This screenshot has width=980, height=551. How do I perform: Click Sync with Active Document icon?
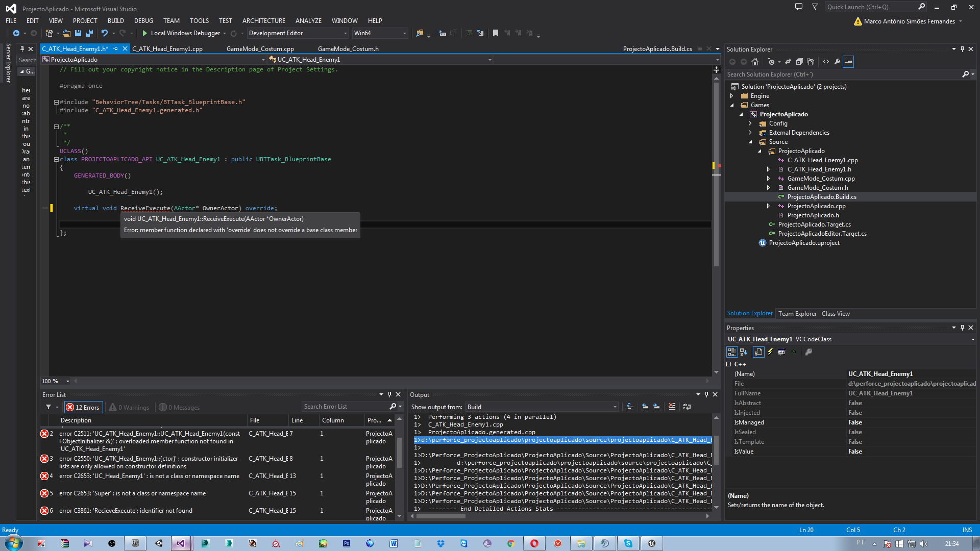pyautogui.click(x=788, y=62)
